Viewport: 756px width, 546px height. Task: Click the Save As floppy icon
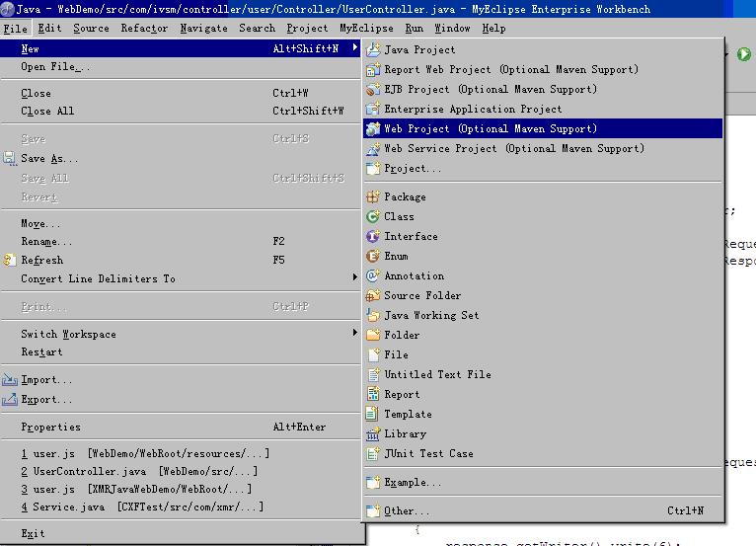(10, 158)
